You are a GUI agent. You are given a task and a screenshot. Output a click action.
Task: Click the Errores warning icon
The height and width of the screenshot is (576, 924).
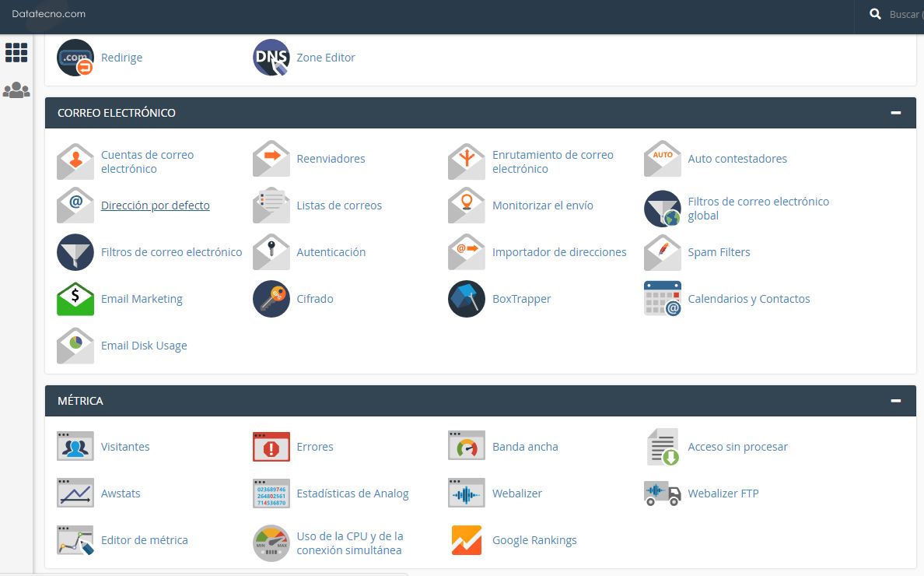pyautogui.click(x=271, y=447)
